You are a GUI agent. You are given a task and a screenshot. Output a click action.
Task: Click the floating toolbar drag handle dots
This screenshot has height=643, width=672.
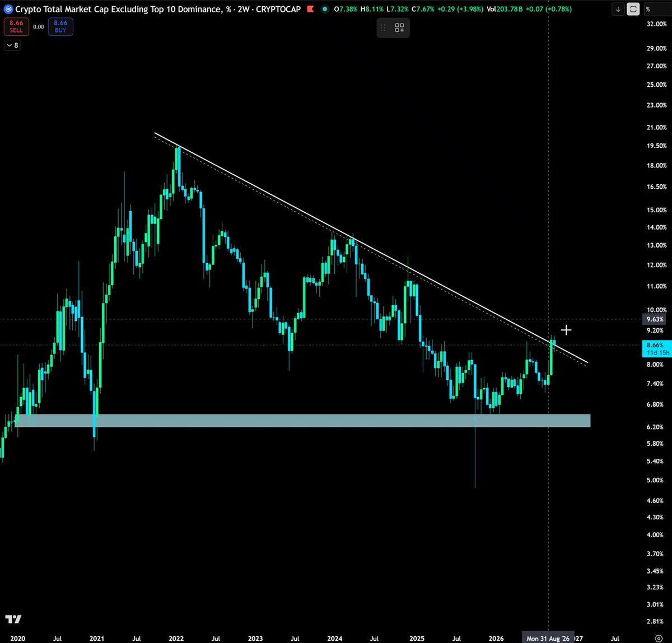coord(383,28)
